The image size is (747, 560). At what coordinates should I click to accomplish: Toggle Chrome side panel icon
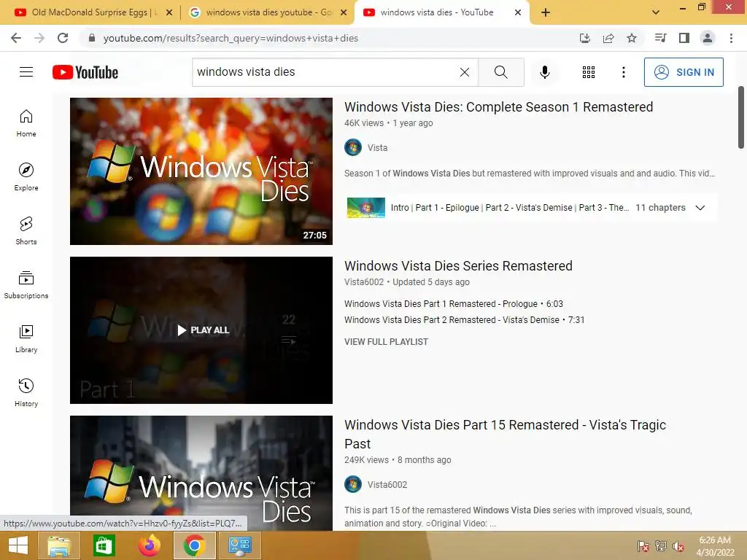coord(684,38)
